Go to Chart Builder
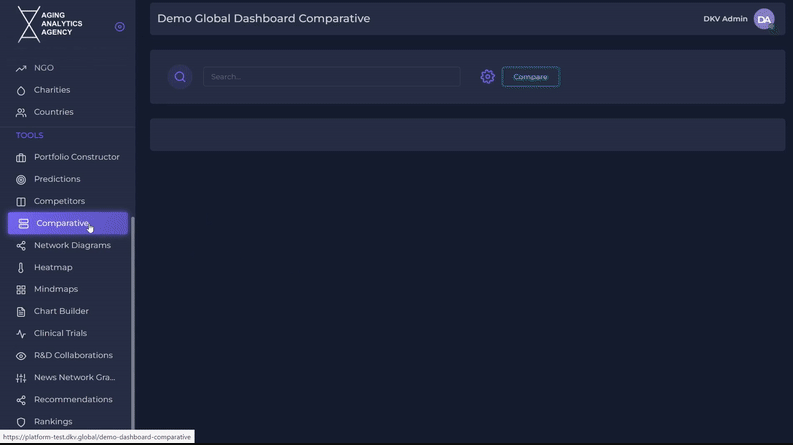This screenshot has height=445, width=793. click(x=61, y=311)
